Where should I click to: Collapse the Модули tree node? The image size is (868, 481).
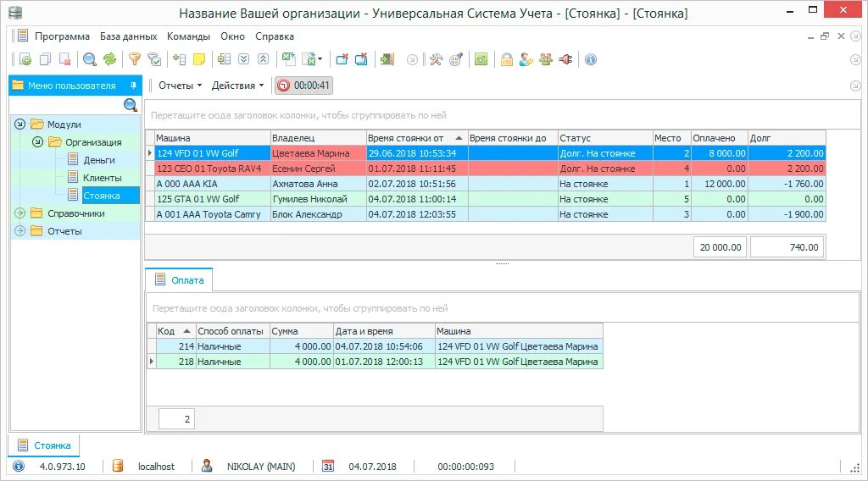[x=20, y=124]
